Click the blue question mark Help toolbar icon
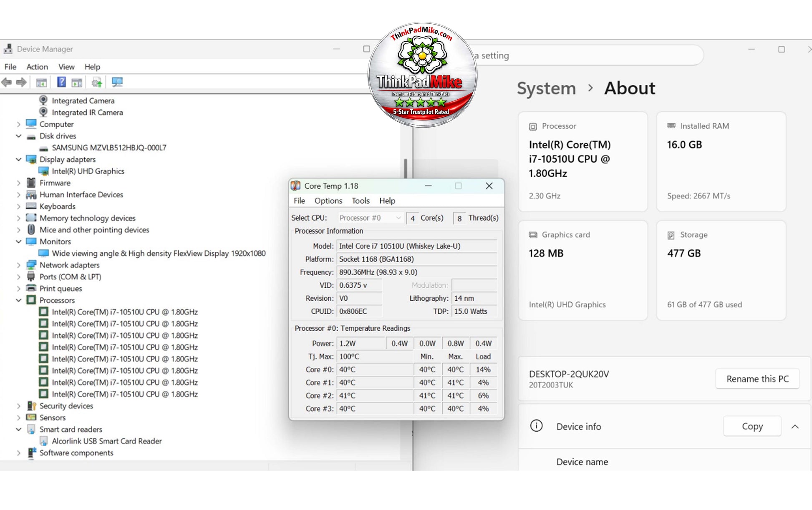Image resolution: width=812 pixels, height=510 pixels. 61,82
